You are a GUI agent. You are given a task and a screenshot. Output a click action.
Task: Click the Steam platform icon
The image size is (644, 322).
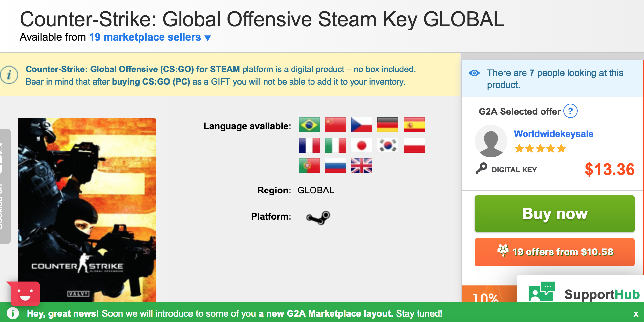pos(318,217)
